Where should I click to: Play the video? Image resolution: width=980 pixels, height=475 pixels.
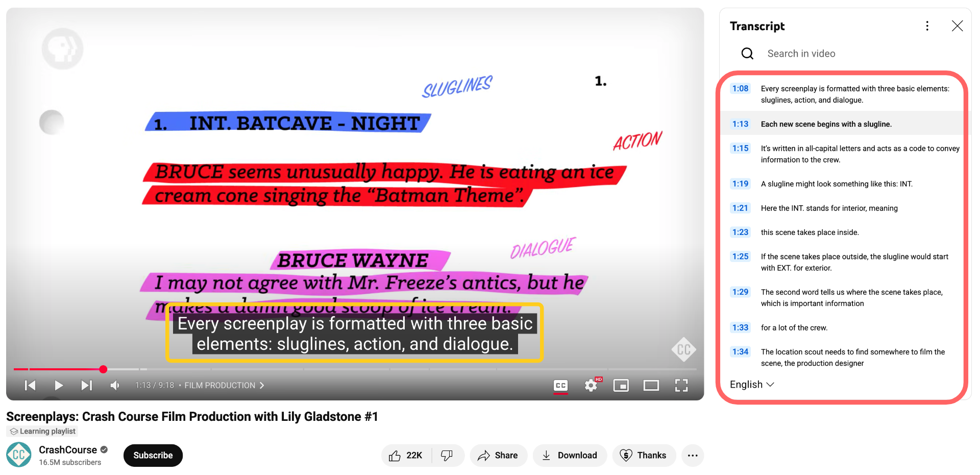click(x=59, y=385)
